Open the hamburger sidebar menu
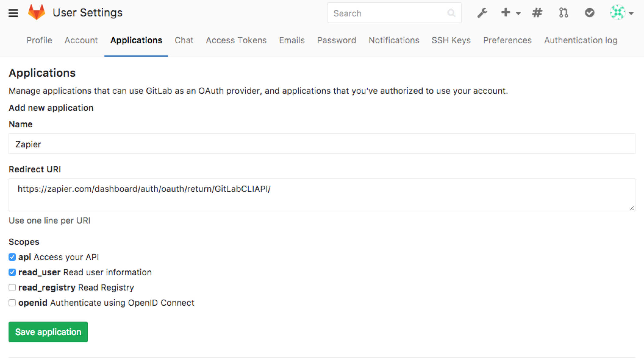This screenshot has height=363, width=644. point(13,13)
